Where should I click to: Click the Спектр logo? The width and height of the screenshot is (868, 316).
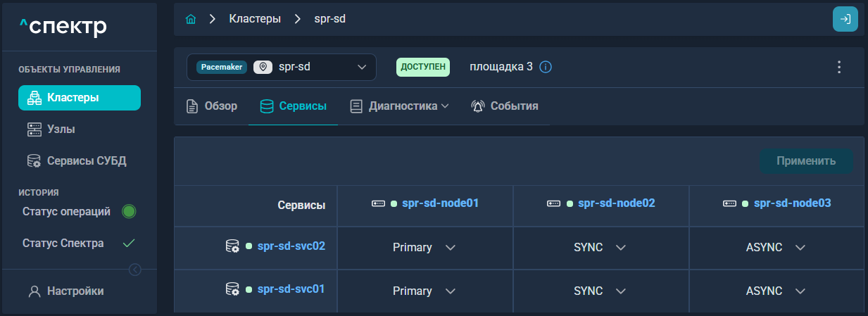63,27
